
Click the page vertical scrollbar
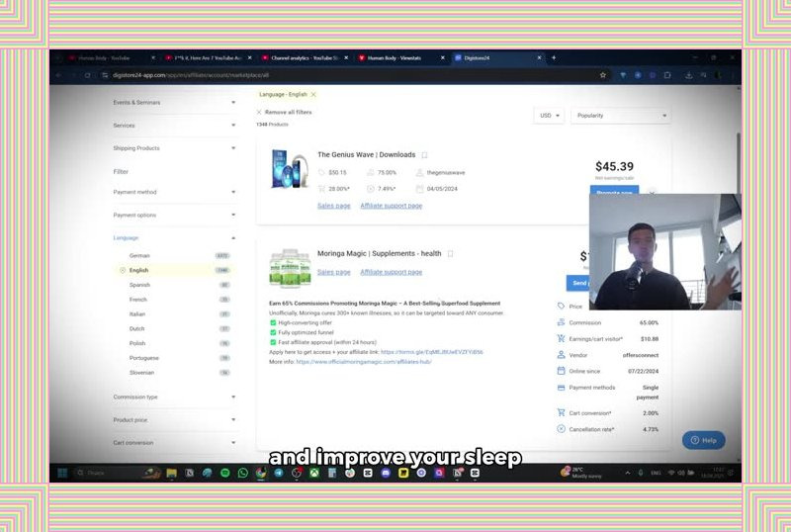click(739, 161)
